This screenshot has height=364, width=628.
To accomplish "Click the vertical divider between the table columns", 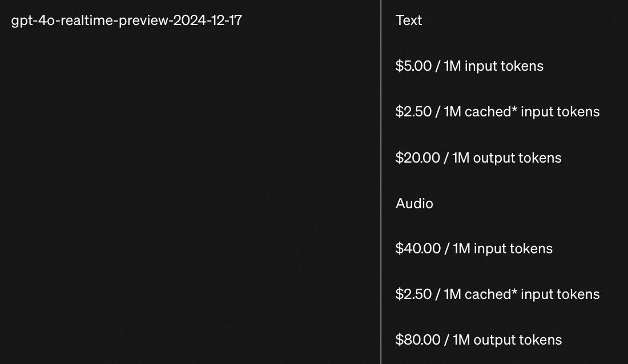I will (x=381, y=182).
